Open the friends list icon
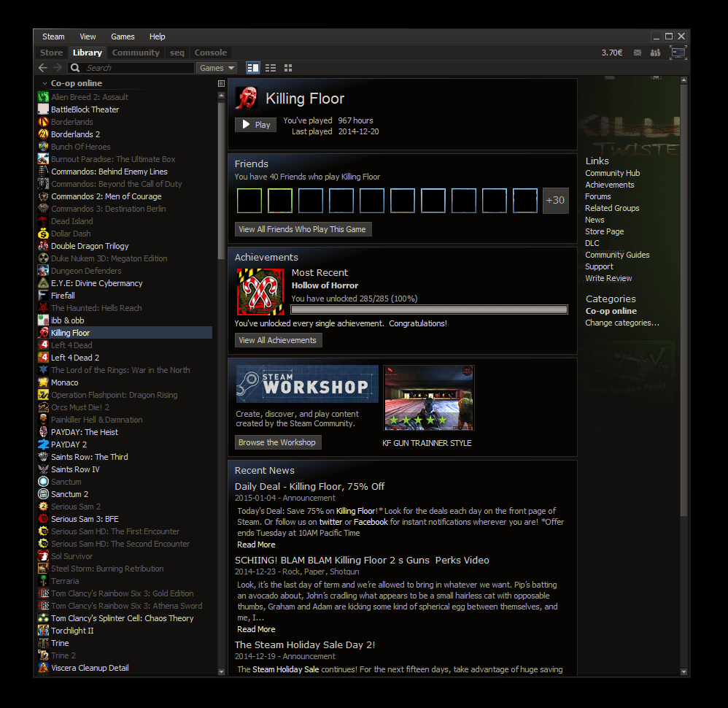 655,53
